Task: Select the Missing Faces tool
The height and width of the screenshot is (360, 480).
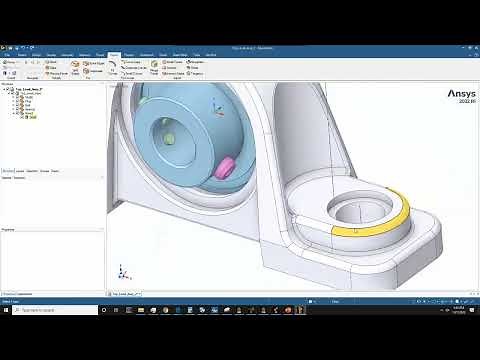Action: click(56, 73)
